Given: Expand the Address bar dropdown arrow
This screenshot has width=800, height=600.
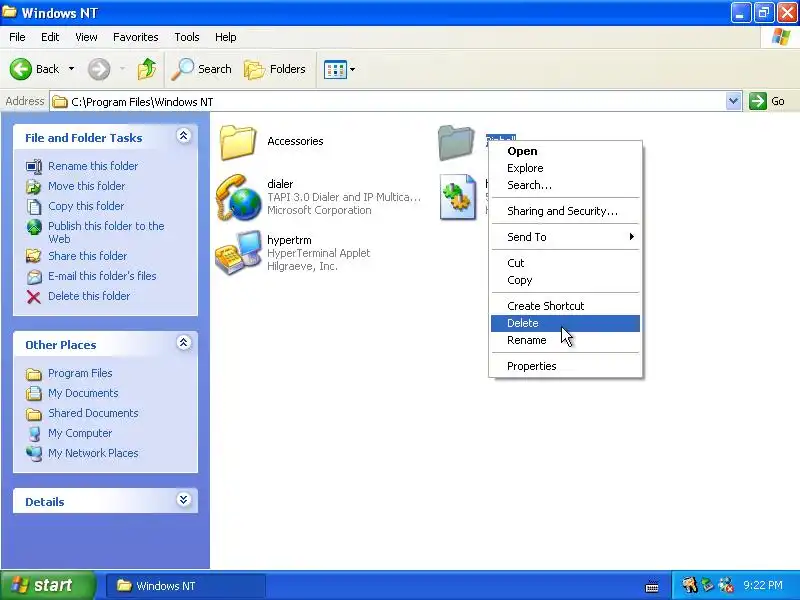Looking at the screenshot, I should [x=733, y=101].
